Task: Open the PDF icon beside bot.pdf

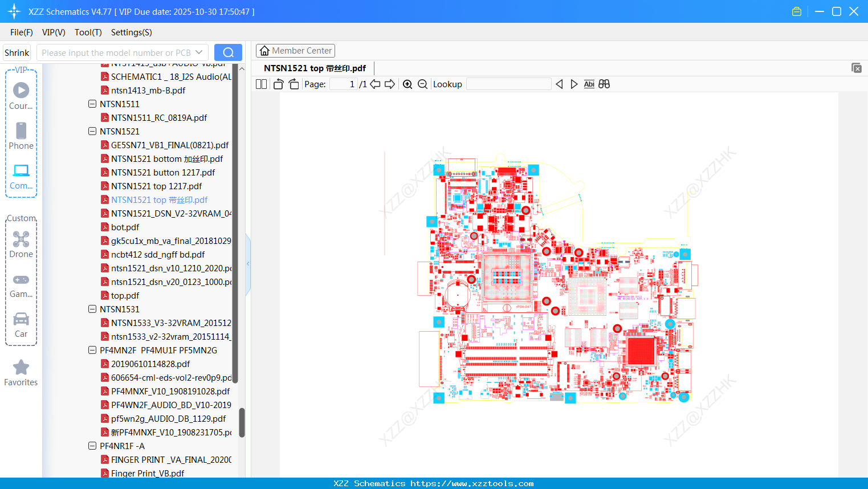Action: click(105, 227)
